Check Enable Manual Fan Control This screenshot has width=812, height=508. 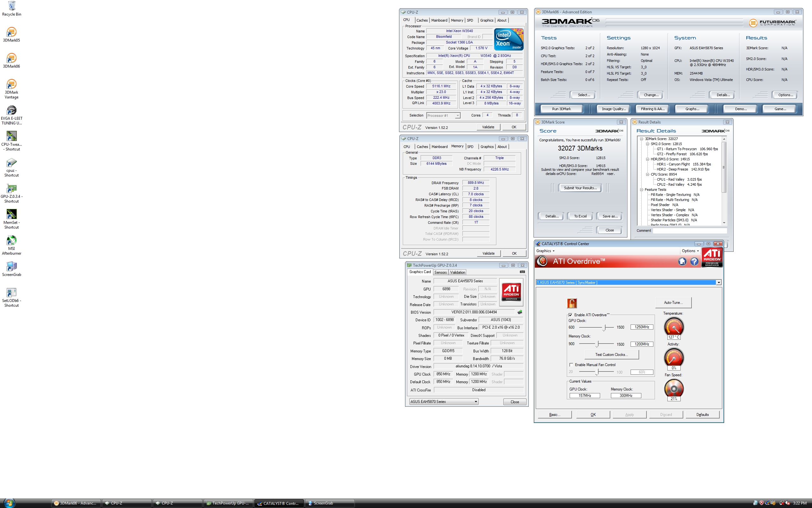571,365
